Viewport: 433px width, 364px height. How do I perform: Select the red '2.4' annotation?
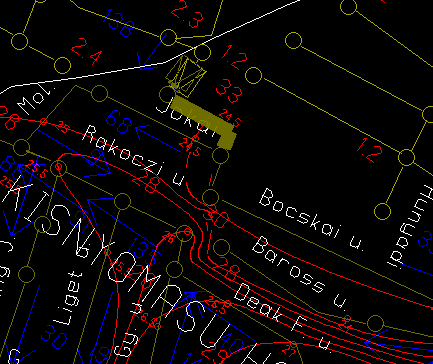pyautogui.click(x=86, y=51)
